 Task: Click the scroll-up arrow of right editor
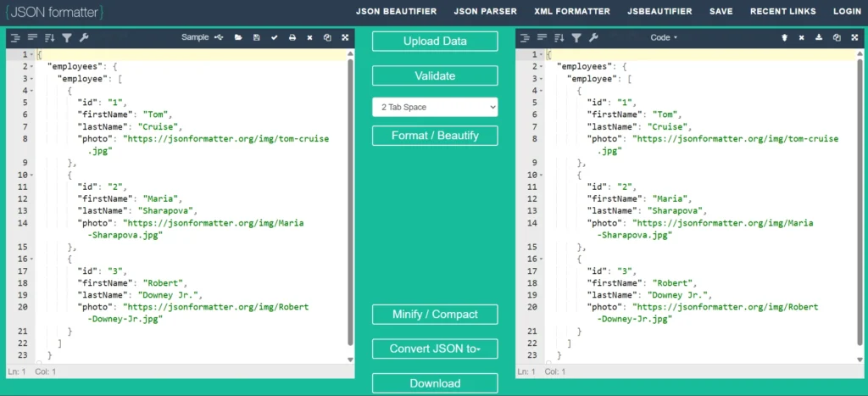point(860,53)
